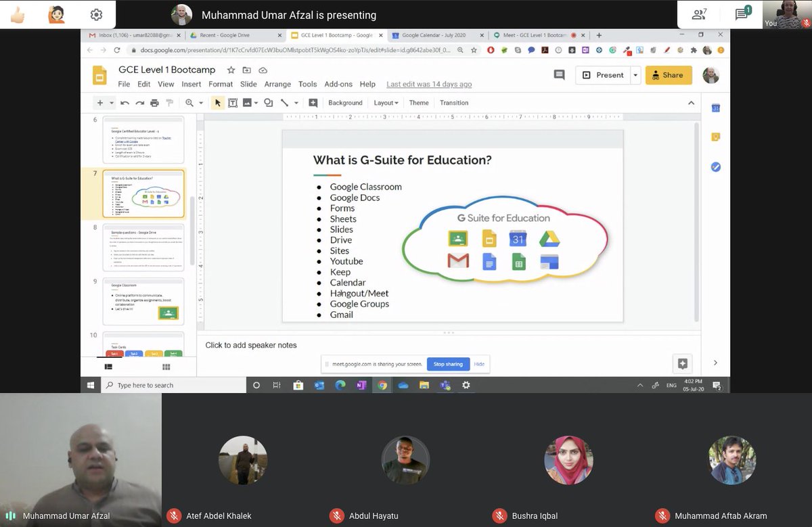This screenshot has height=527, width=812.
Task: Click the thumbs up reaction icon
Action: pos(17,14)
